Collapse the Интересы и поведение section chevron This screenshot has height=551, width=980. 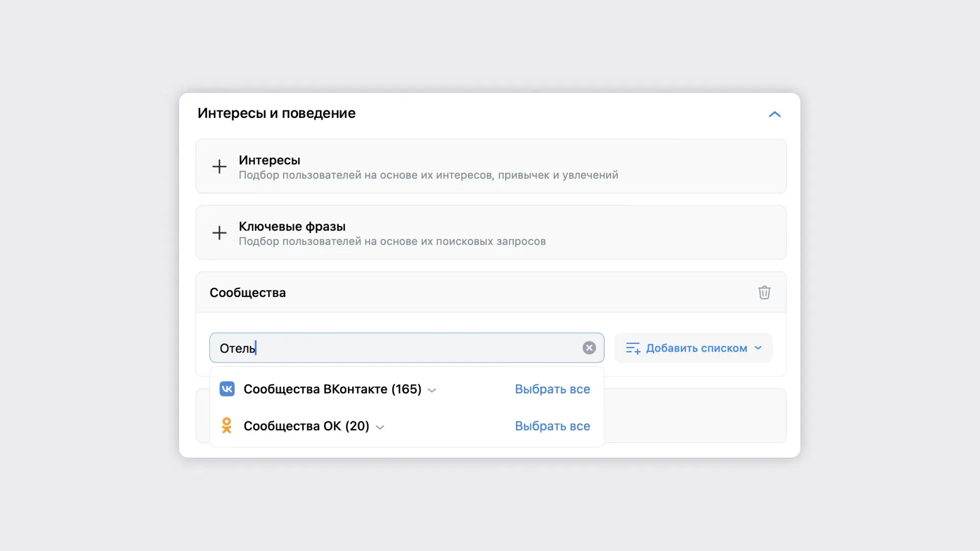click(774, 114)
